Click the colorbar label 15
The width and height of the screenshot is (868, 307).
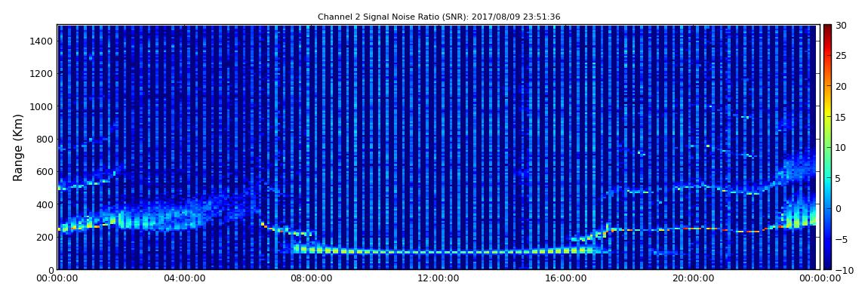coord(841,117)
